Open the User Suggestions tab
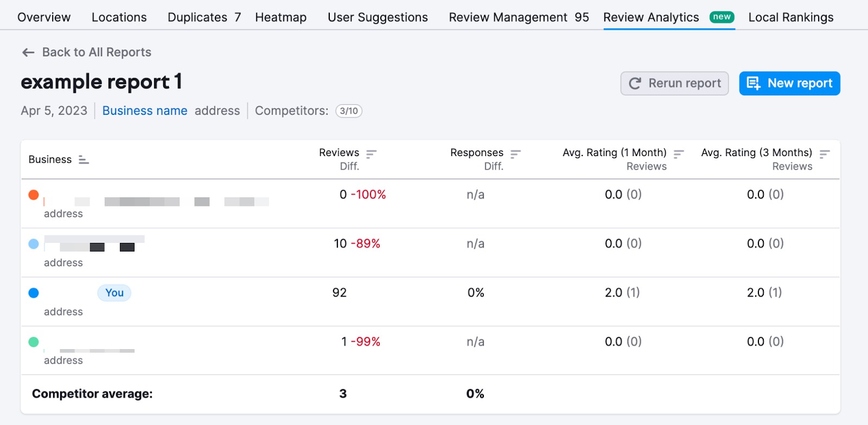 (x=378, y=17)
